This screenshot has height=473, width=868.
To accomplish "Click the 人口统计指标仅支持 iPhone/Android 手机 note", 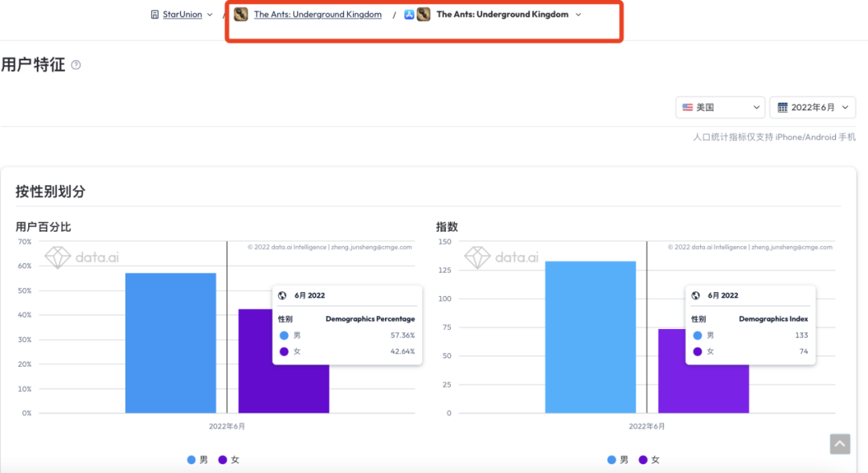I will 774,137.
